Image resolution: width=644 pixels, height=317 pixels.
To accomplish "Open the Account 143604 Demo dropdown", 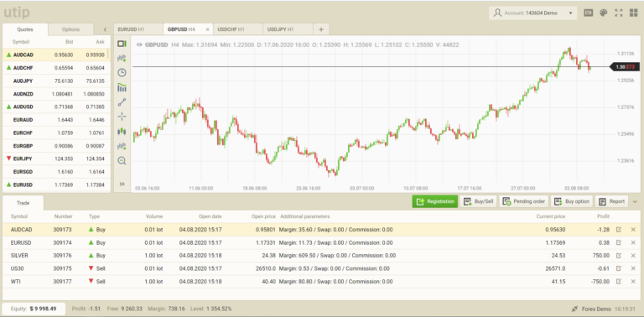I will [x=532, y=13].
